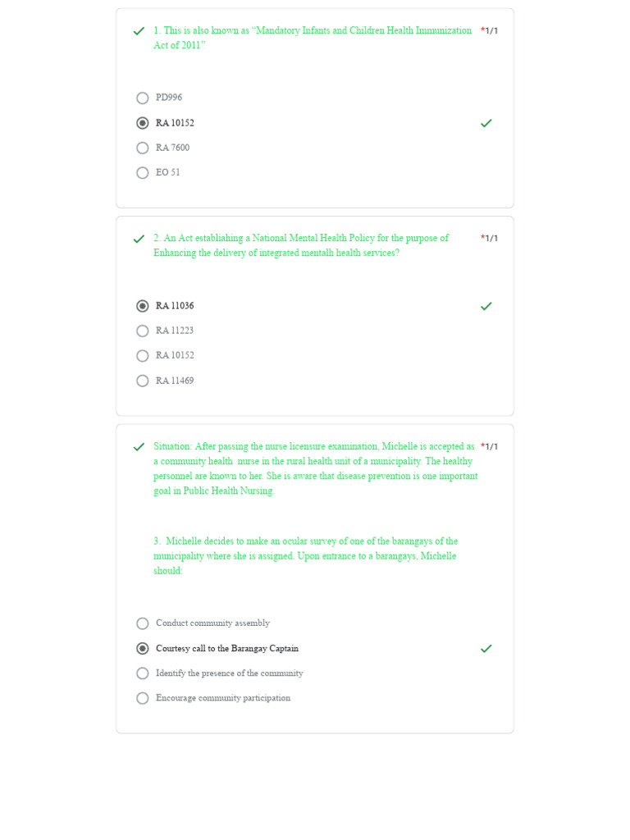
Task: Click the question 1 text about Immunization Act
Action: (x=312, y=38)
